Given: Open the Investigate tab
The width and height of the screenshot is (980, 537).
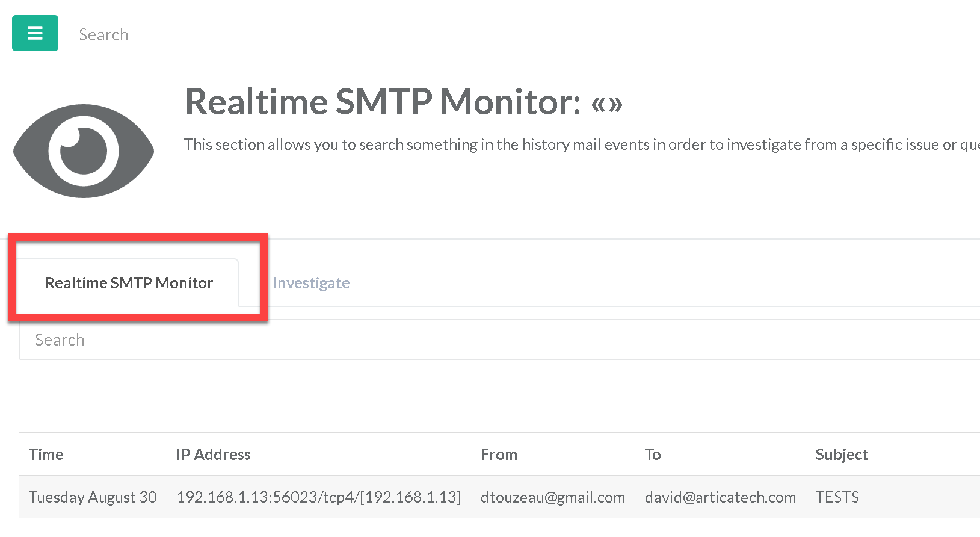Looking at the screenshot, I should [x=311, y=283].
